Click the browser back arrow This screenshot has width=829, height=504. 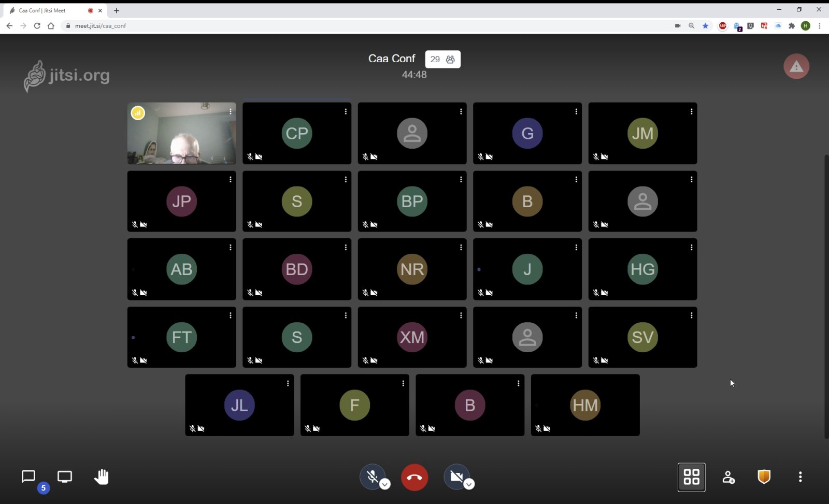9,25
